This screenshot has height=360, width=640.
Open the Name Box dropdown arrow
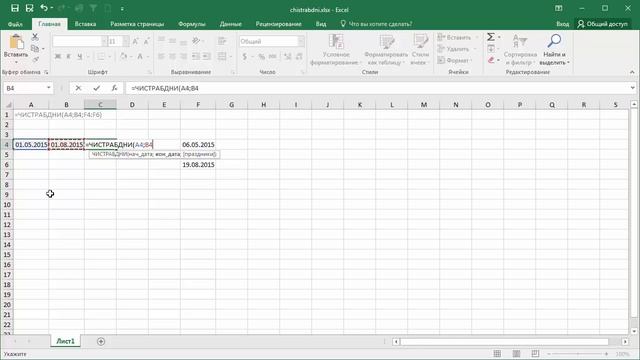pos(49,88)
